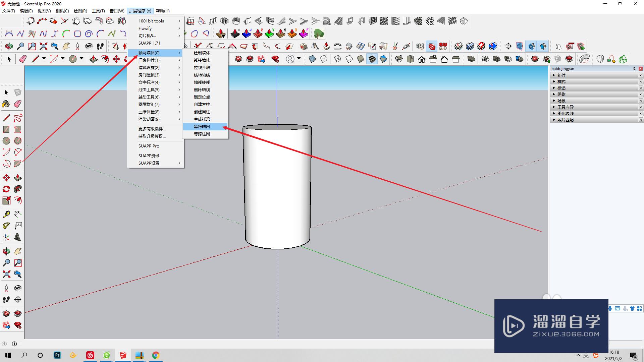Viewport: 644px width, 362px height.
Task: Select the Rectangle tool
Action: click(6, 129)
